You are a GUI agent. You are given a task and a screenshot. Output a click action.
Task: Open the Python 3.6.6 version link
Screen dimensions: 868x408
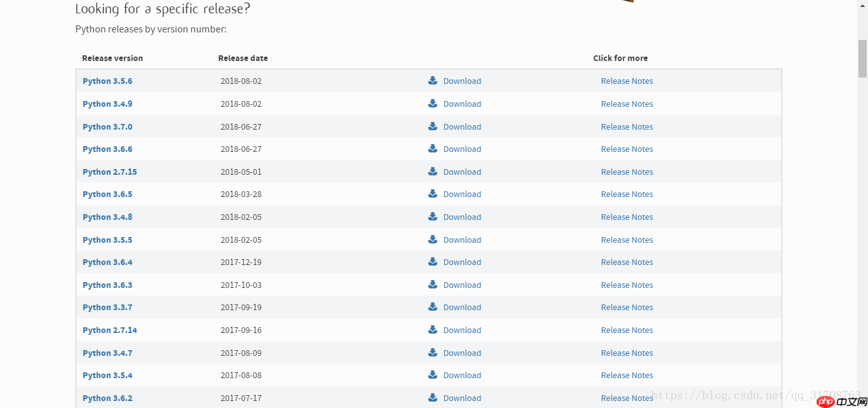pos(107,149)
